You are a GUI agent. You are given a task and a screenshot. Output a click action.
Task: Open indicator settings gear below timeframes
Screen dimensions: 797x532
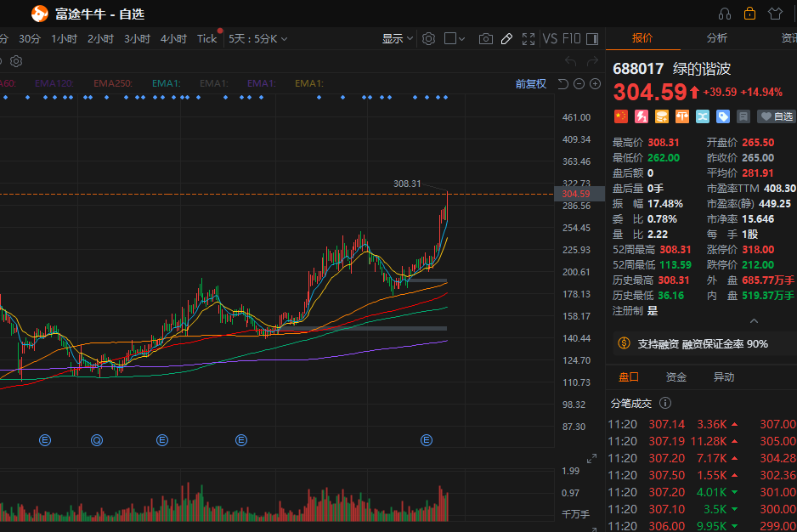click(16, 61)
